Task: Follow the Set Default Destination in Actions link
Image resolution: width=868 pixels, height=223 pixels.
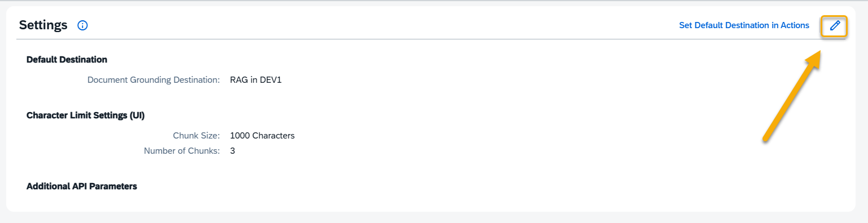Action: tap(744, 25)
